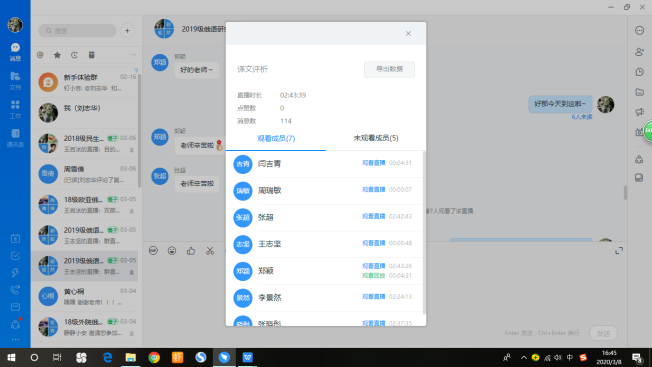Click the user profile avatar at the top of the sidebar
The height and width of the screenshot is (367, 652).
coord(15,25)
